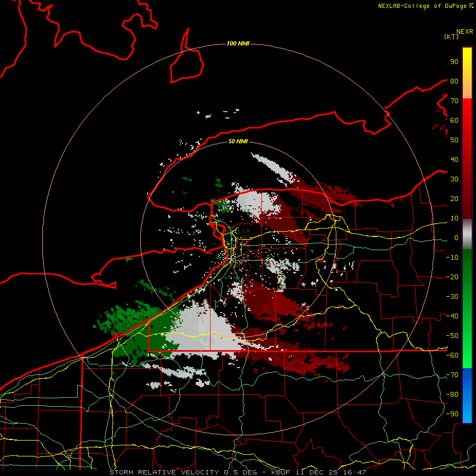This screenshot has width=476, height=476.
Task: Click the 70 value on the velocity scale
Action: pyautogui.click(x=454, y=101)
